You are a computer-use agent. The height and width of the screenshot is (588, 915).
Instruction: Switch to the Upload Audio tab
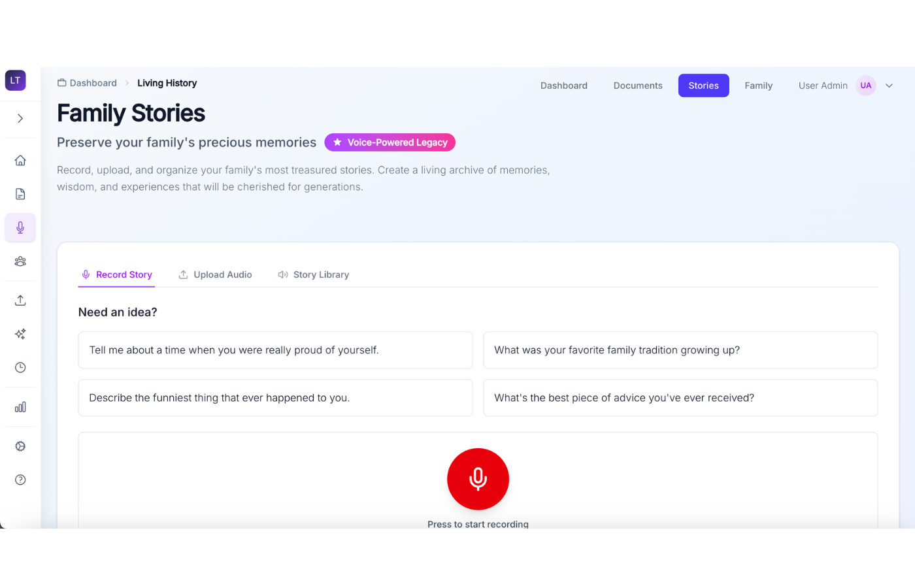[215, 275]
